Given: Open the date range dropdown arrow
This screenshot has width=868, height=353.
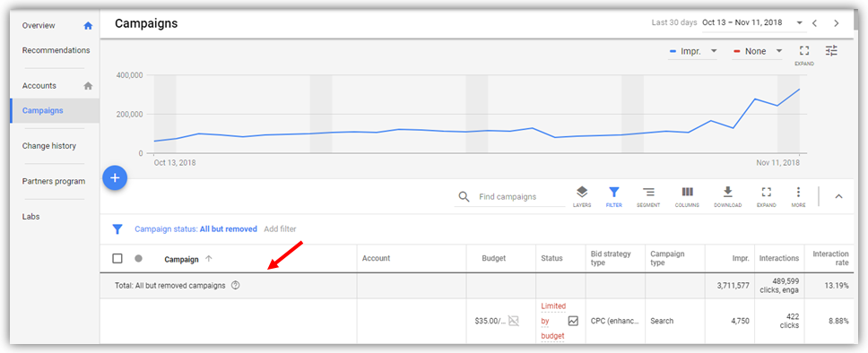Looking at the screenshot, I should click(x=799, y=23).
